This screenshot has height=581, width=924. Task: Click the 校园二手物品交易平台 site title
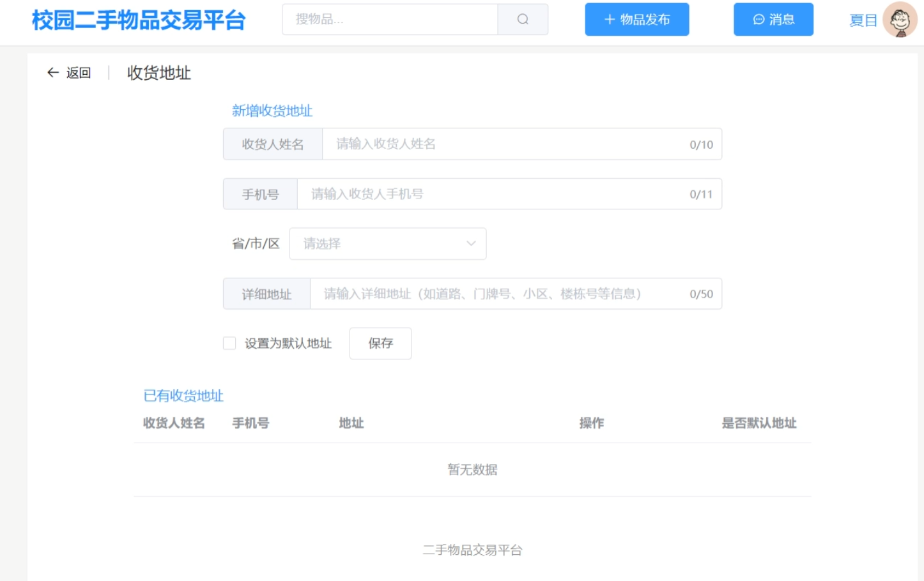click(137, 20)
